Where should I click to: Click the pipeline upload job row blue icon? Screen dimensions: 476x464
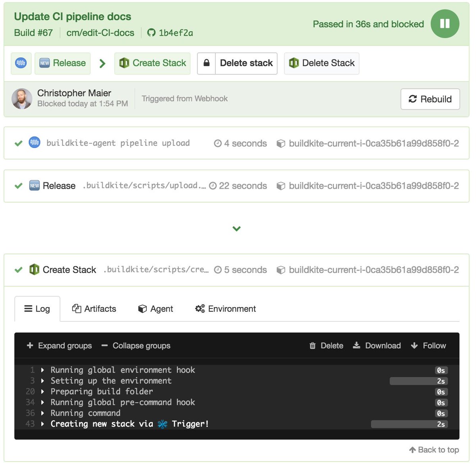[x=35, y=143]
